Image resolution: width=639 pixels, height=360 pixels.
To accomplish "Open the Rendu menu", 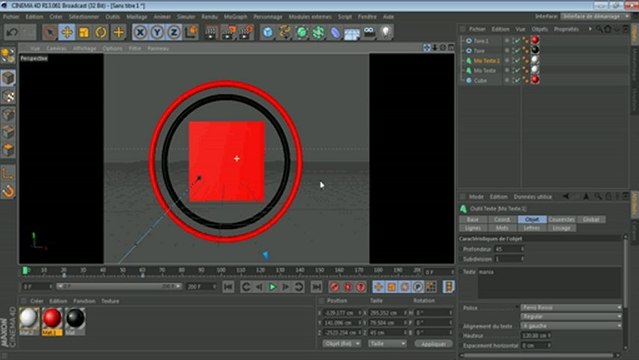I will click(209, 17).
